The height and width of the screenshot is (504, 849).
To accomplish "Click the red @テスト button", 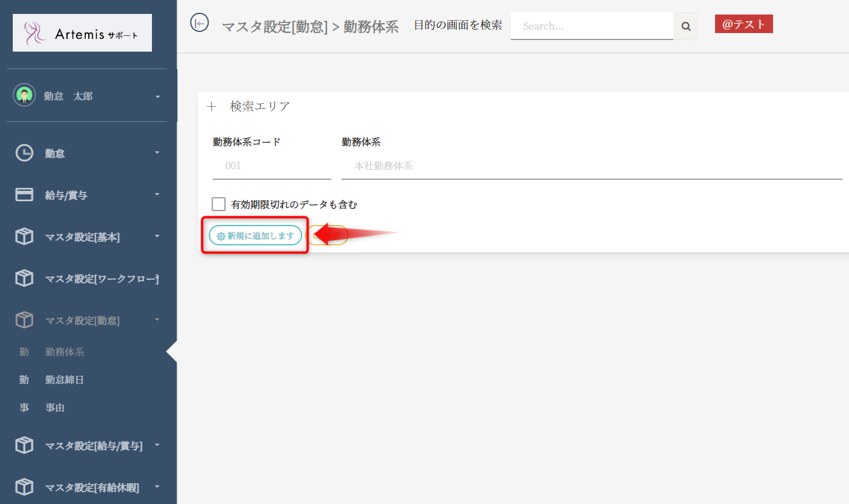I will [x=743, y=24].
